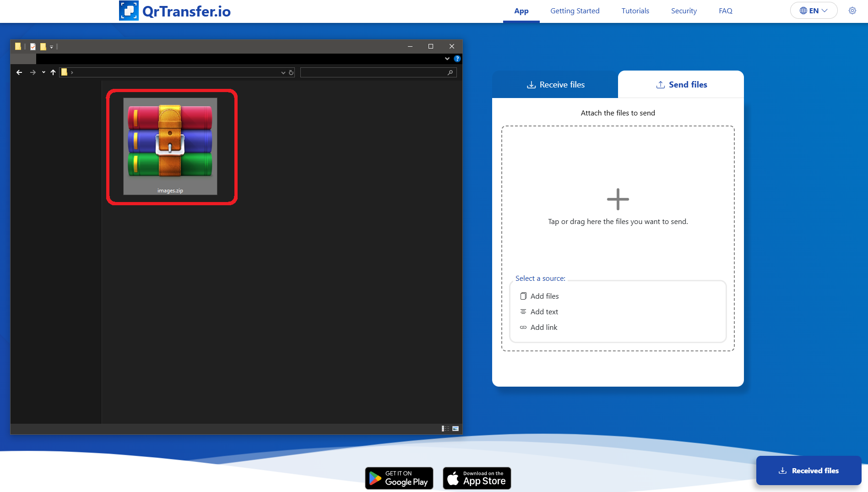Click the QrTransfer.io logo icon
Image resolution: width=868 pixels, height=492 pixels.
click(129, 11)
